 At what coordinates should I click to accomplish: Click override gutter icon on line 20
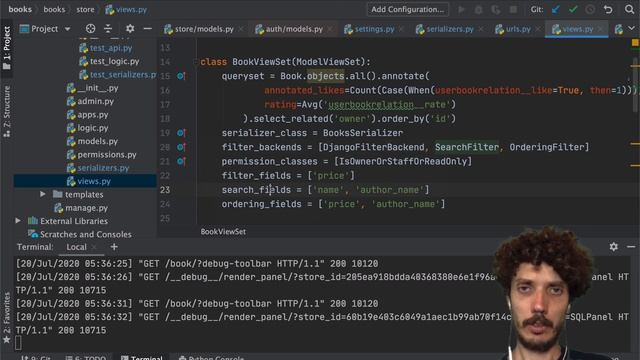[x=181, y=147]
